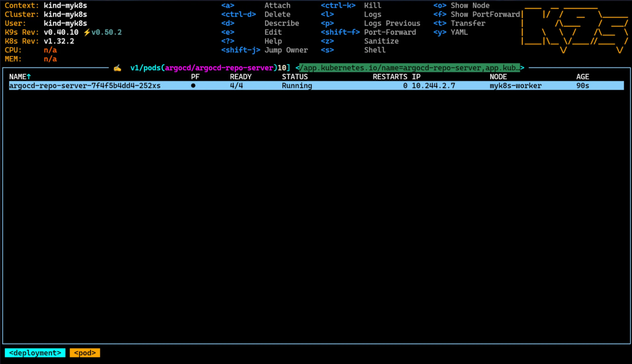
Task: Click the node name myk8s-worker
Action: pyautogui.click(x=516, y=86)
